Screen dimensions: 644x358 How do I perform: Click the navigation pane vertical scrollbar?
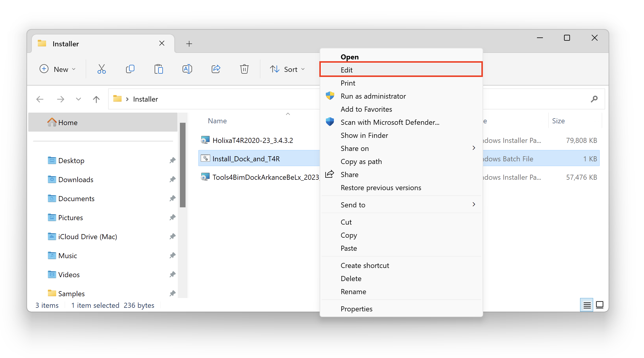(x=183, y=165)
